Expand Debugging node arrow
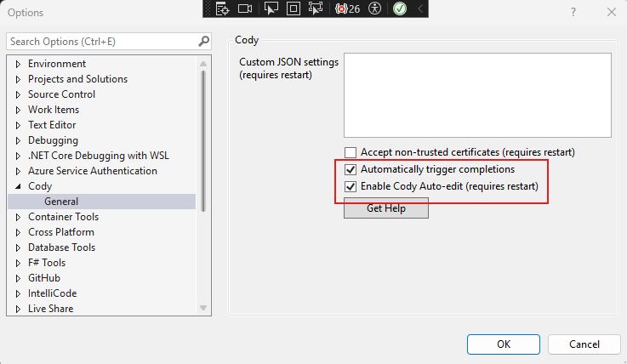This screenshot has height=364, width=627. pyautogui.click(x=18, y=140)
